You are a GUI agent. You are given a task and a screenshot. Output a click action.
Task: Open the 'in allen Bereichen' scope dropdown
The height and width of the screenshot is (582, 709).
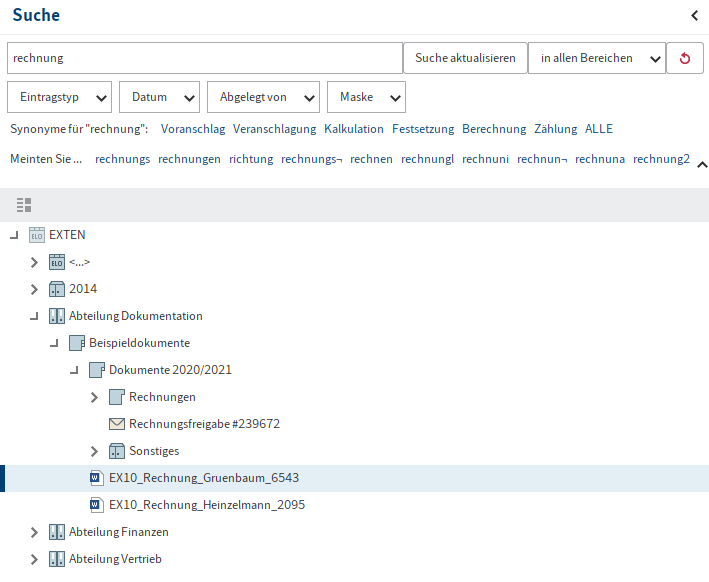pyautogui.click(x=596, y=58)
